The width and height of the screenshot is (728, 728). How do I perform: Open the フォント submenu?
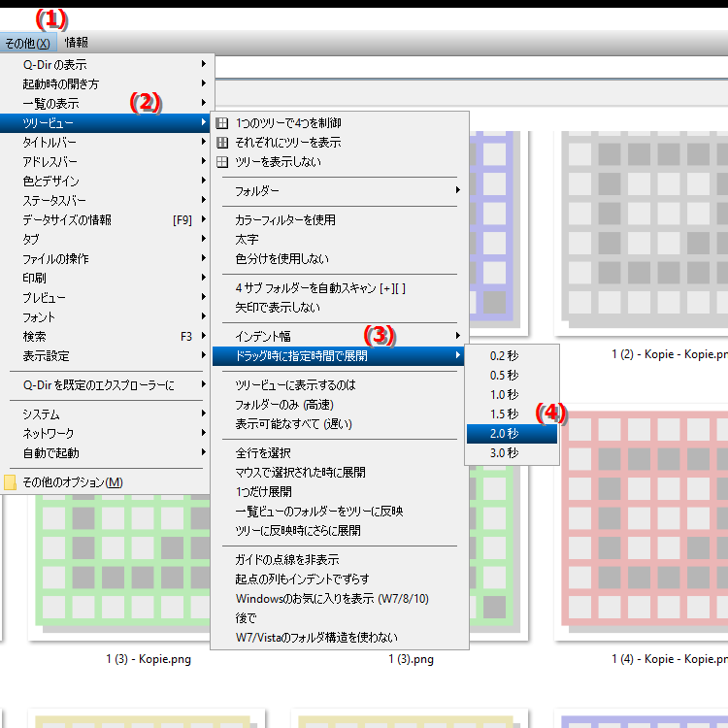[x=107, y=317]
